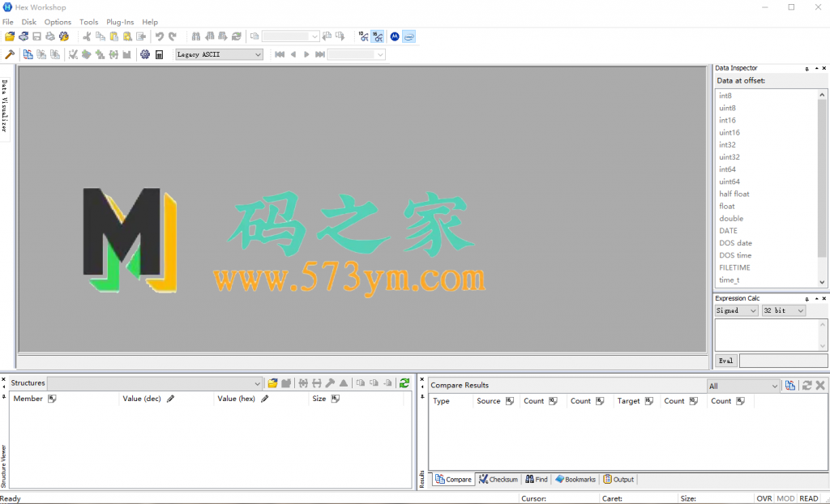Toggle hex display in Member column
The width and height of the screenshot is (830, 504).
(x=52, y=399)
